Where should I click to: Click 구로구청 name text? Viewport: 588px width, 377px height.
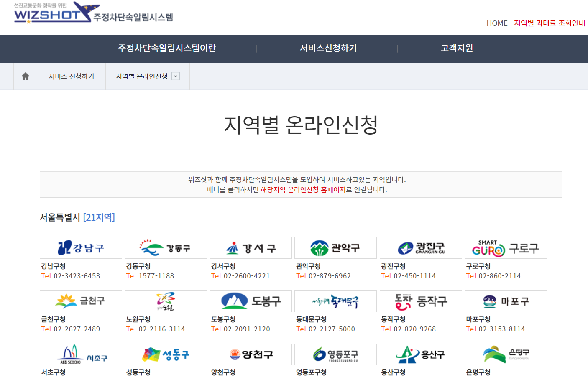(x=478, y=266)
